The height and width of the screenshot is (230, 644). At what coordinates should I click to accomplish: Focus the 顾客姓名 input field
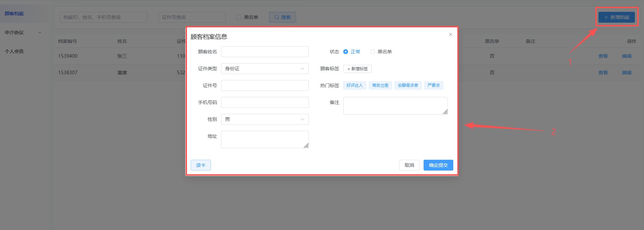tap(265, 52)
